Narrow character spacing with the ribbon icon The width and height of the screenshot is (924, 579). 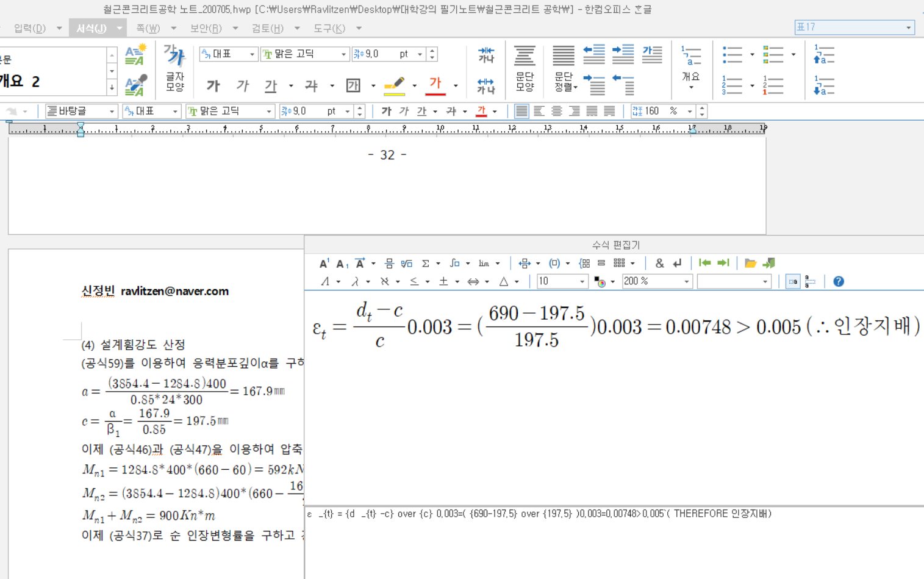coord(486,54)
